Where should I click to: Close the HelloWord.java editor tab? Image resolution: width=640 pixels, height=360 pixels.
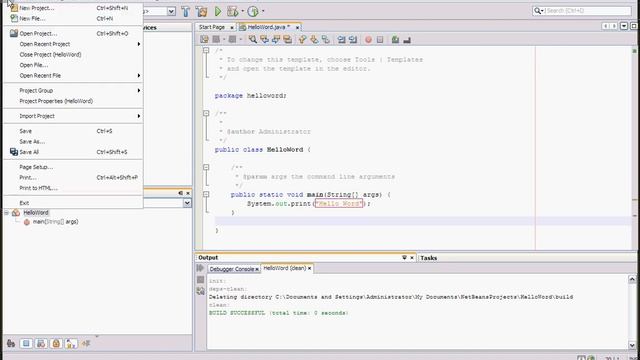(298, 27)
